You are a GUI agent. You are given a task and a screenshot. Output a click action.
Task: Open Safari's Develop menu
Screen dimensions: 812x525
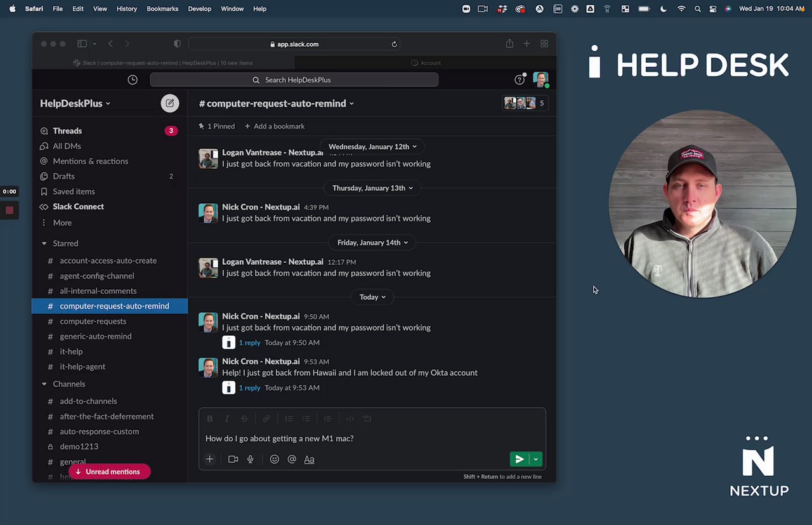coord(200,9)
